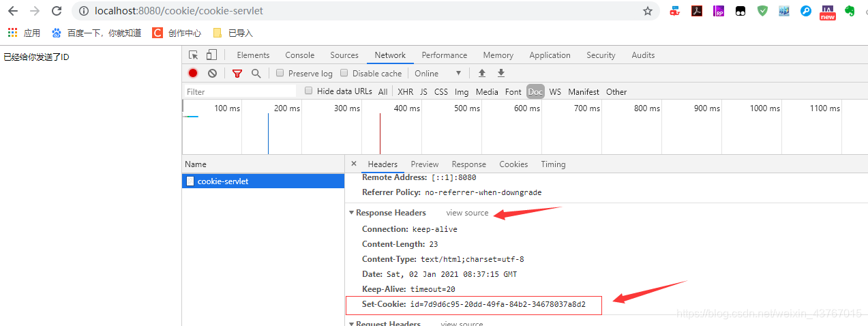Show the Cookies tab of the request

pyautogui.click(x=513, y=164)
